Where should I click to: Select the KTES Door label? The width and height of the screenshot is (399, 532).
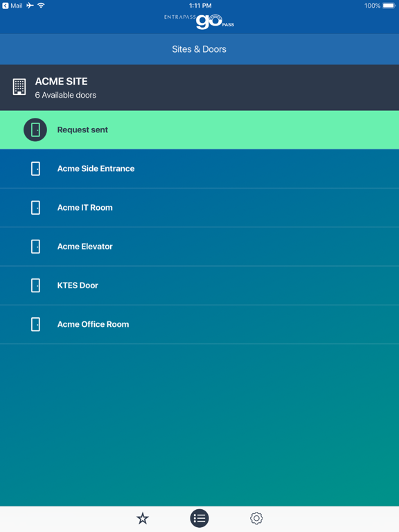(x=78, y=285)
